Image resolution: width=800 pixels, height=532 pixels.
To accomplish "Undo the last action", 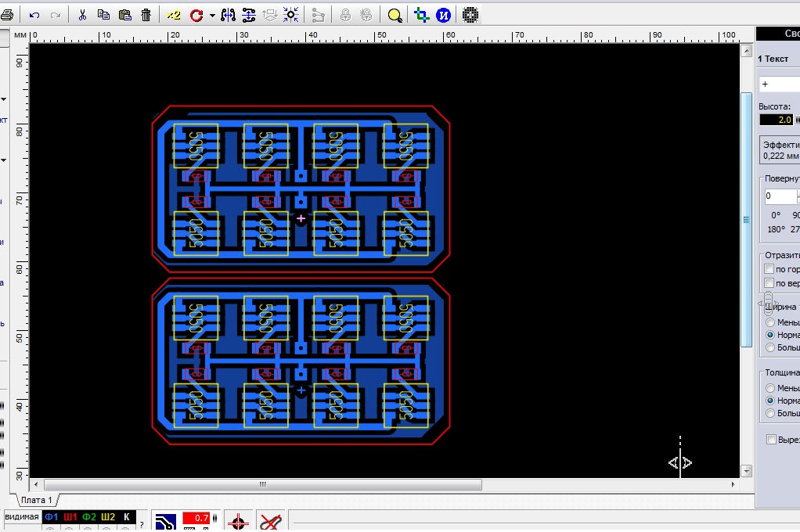I will 34,15.
